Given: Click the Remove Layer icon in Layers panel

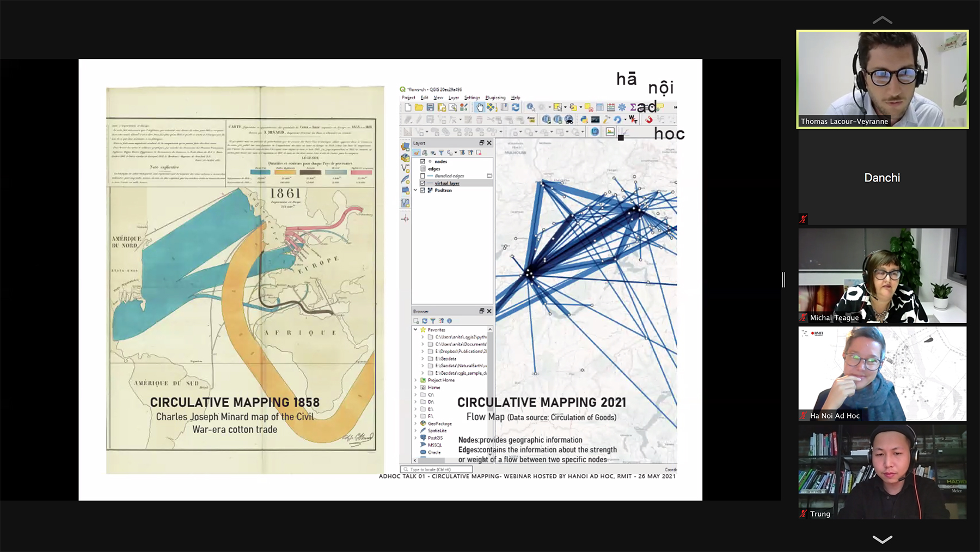Looking at the screenshot, I should pyautogui.click(x=479, y=153).
